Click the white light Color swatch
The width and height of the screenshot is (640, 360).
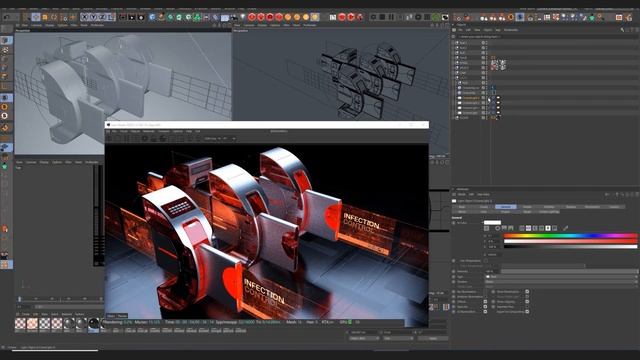click(x=492, y=223)
